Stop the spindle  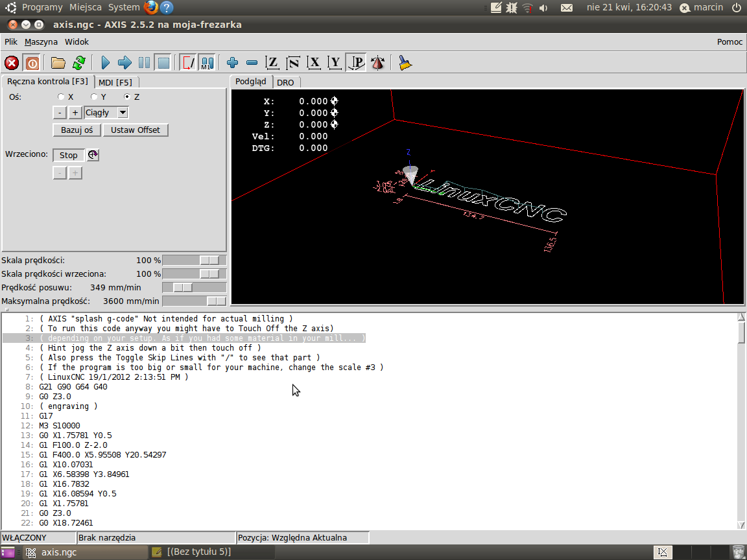pyautogui.click(x=68, y=156)
